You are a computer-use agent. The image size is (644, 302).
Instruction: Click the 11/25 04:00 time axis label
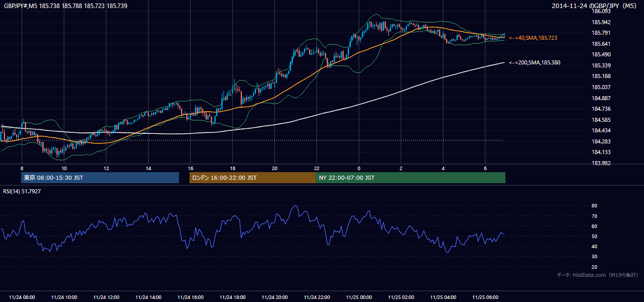click(x=443, y=297)
